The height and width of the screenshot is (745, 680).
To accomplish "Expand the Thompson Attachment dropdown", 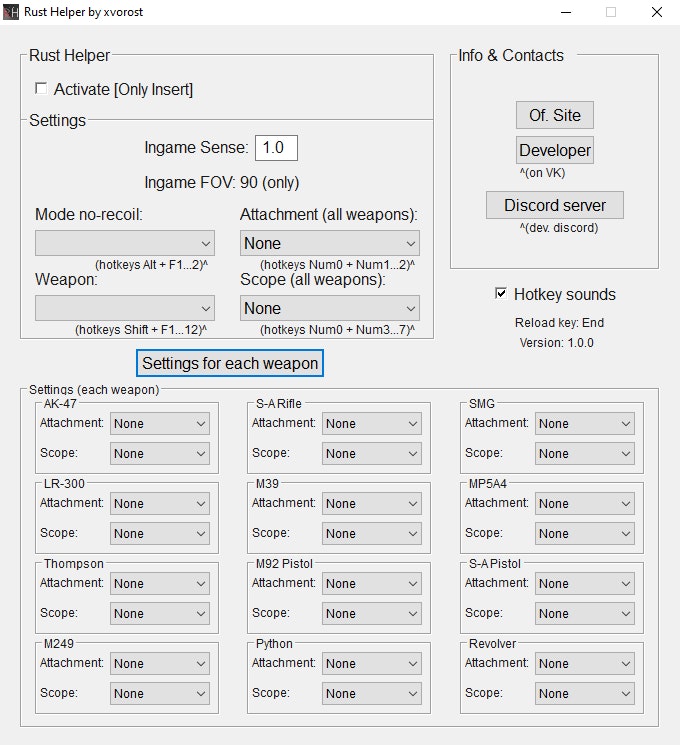I will 160,583.
